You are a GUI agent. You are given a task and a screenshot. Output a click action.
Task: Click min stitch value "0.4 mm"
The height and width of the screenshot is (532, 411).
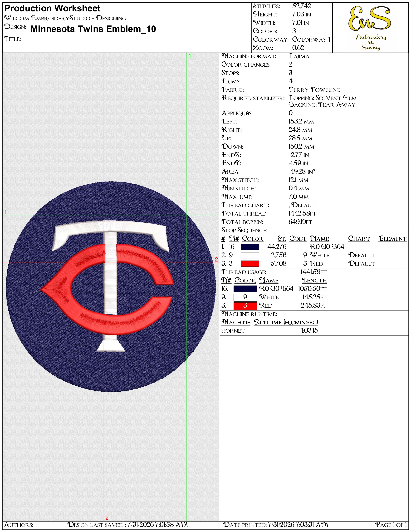(299, 188)
